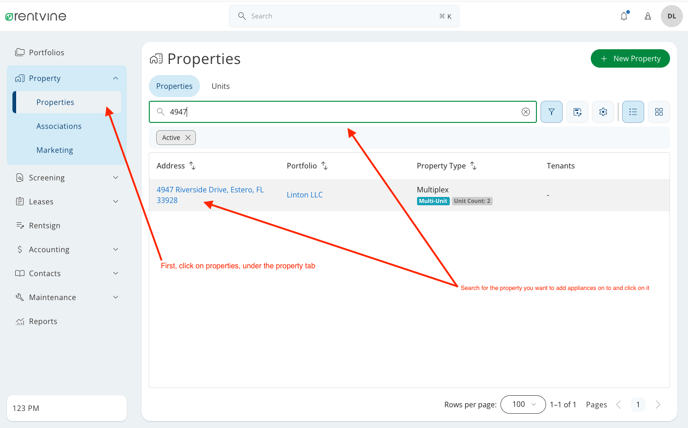Collapse the Property sidebar section
688x428 pixels.
point(115,78)
